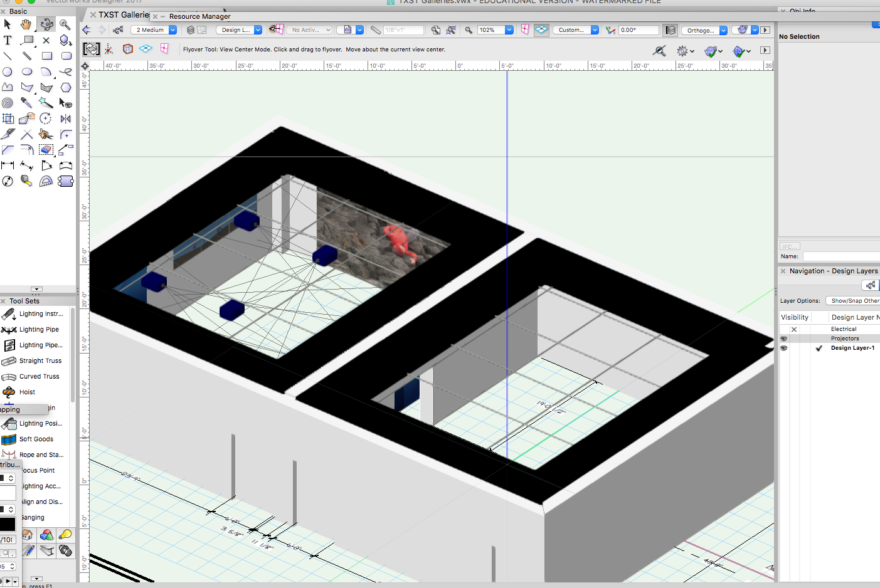Pick the Eyedropper tool
The width and height of the screenshot is (880, 588).
[26, 103]
